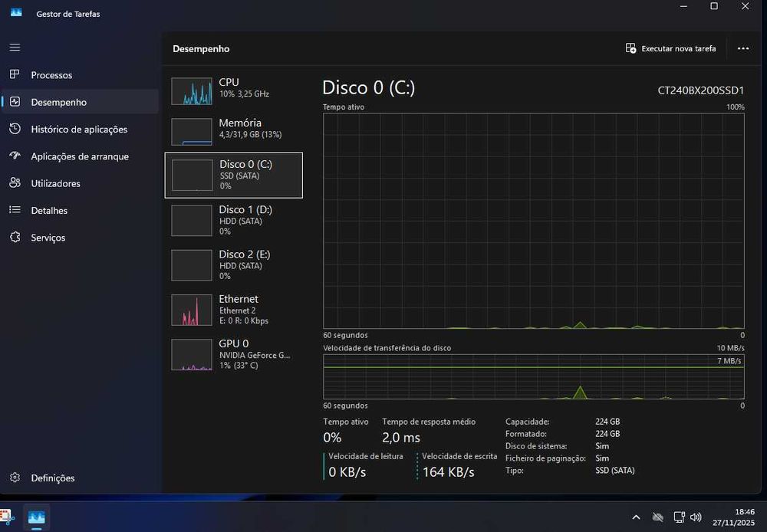Click the Capacidade 224 GB value
This screenshot has height=532, width=767.
coord(607,422)
